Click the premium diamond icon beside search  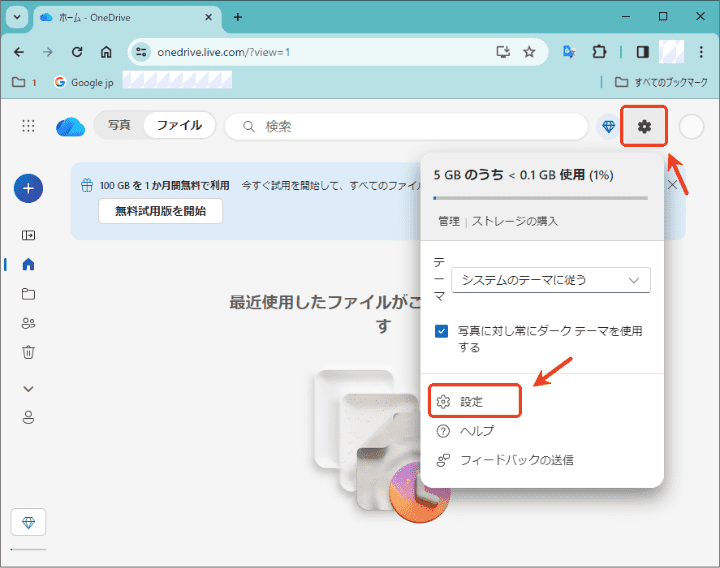(607, 126)
